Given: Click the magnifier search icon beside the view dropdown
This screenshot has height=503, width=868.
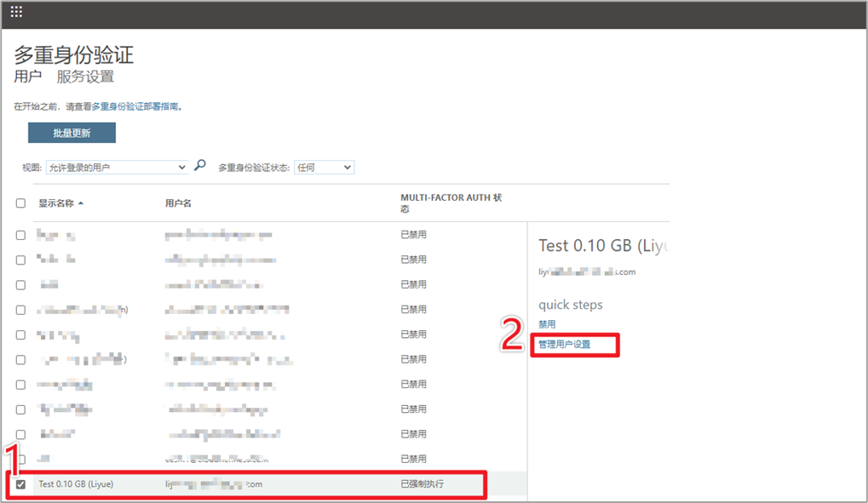Looking at the screenshot, I should pos(200,166).
